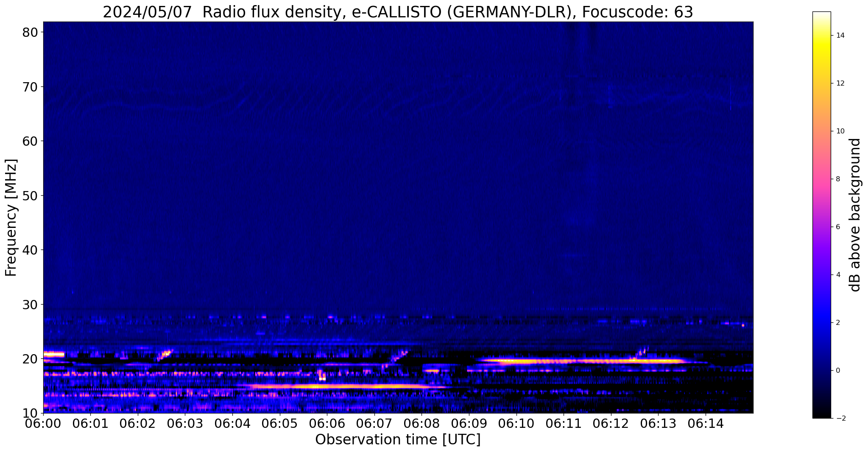The width and height of the screenshot is (868, 452).
Task: Click the bright 21 MHz patch at 06:00
Action: coord(53,354)
